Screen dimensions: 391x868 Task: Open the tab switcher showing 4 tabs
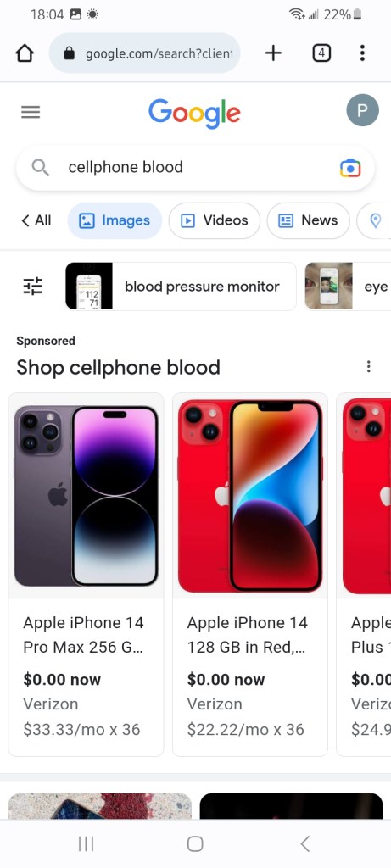(321, 53)
